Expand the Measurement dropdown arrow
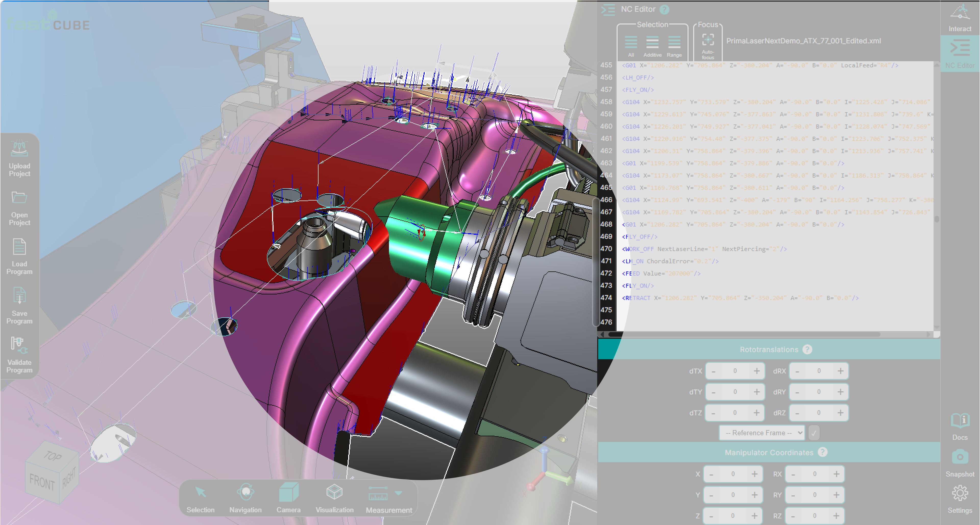 coord(398,493)
